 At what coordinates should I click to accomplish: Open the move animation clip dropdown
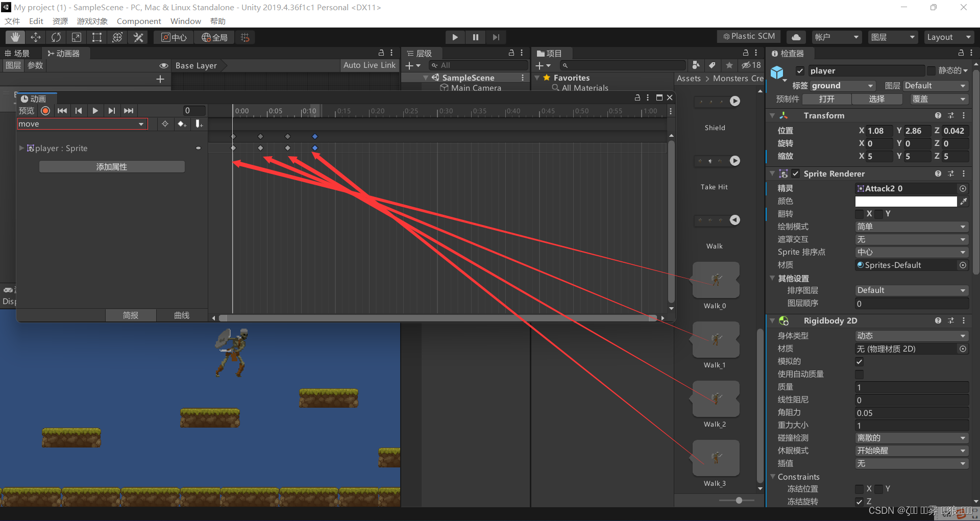[x=82, y=123]
